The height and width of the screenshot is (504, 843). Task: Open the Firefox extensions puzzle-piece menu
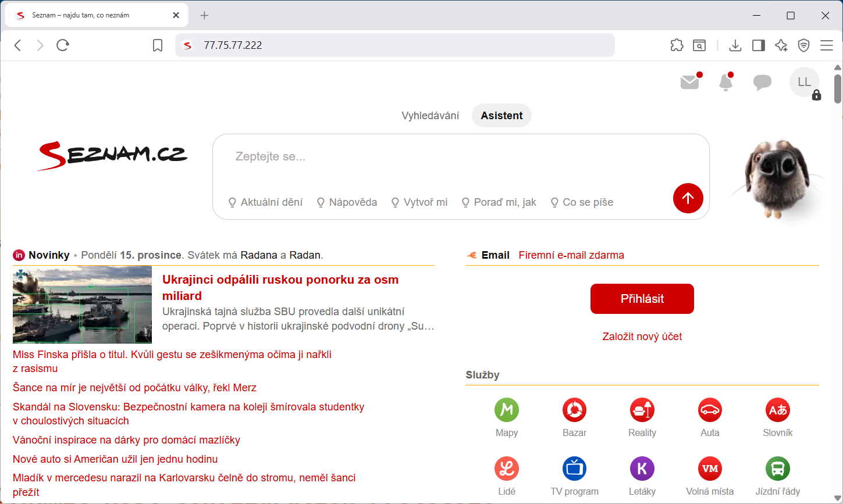click(677, 45)
